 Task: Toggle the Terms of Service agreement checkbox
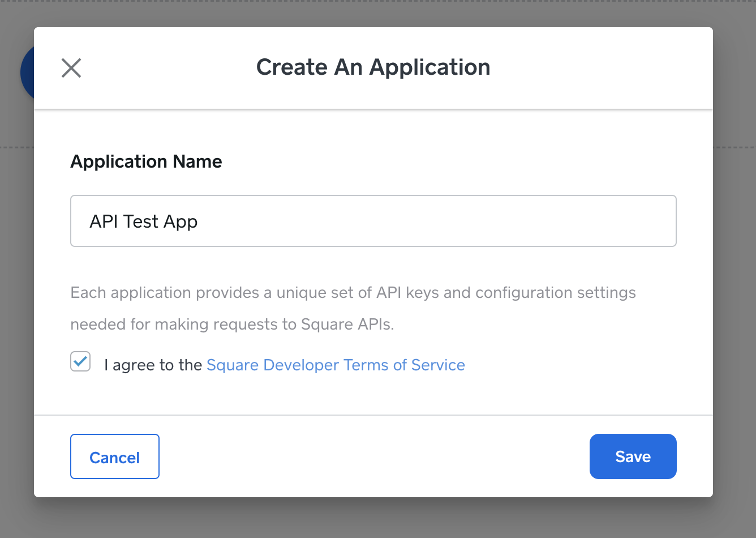80,361
